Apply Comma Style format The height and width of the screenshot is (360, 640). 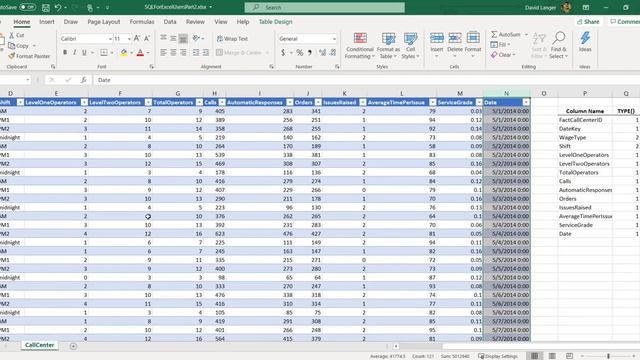click(310, 52)
